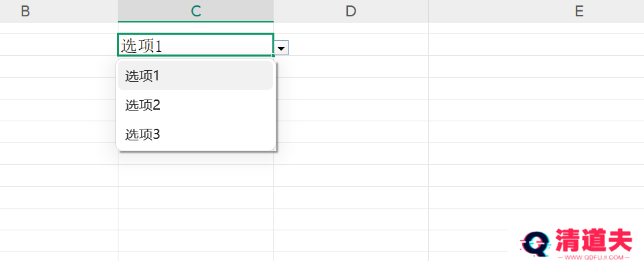
Task: Open the cell dropdown arrow button
Action: point(281,48)
